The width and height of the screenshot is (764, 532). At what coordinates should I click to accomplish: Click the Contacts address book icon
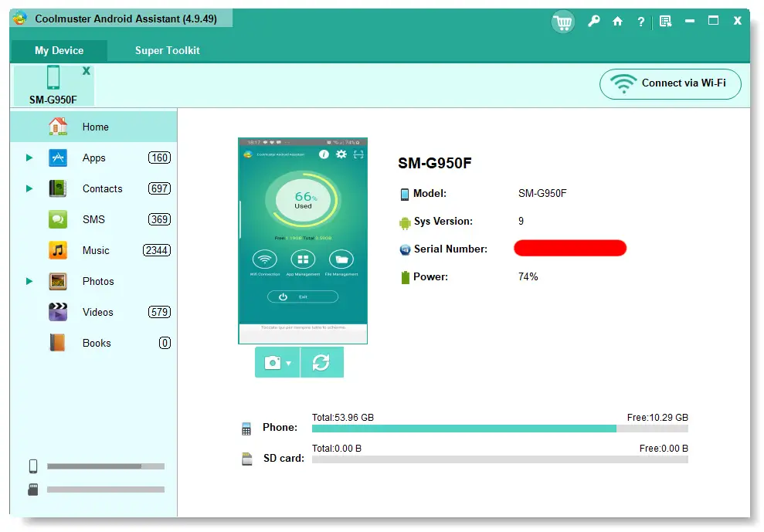[x=58, y=188]
